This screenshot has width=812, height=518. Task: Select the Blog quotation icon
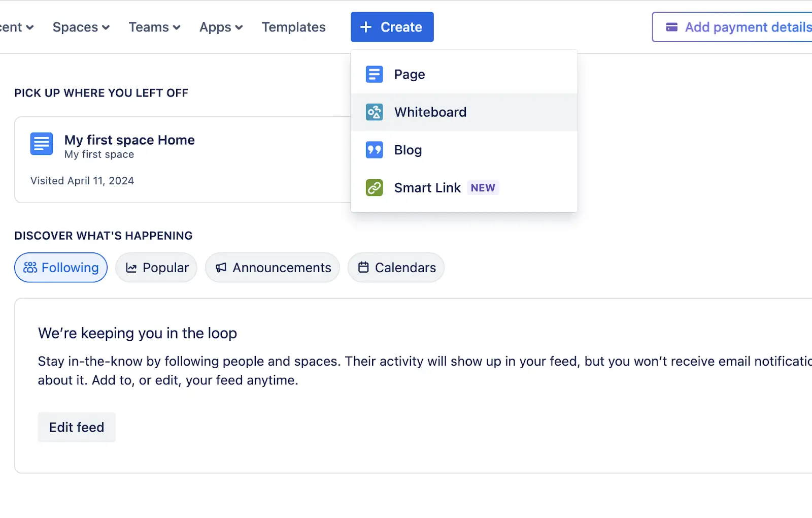coord(374,150)
